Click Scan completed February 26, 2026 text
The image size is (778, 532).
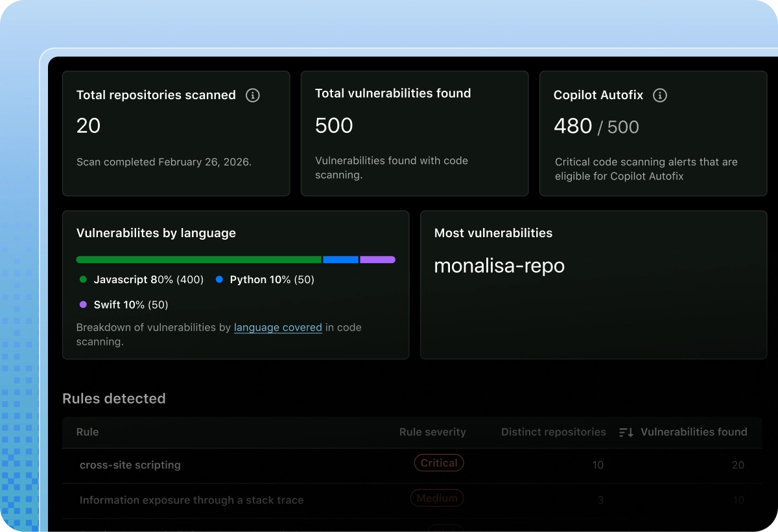pyautogui.click(x=164, y=162)
